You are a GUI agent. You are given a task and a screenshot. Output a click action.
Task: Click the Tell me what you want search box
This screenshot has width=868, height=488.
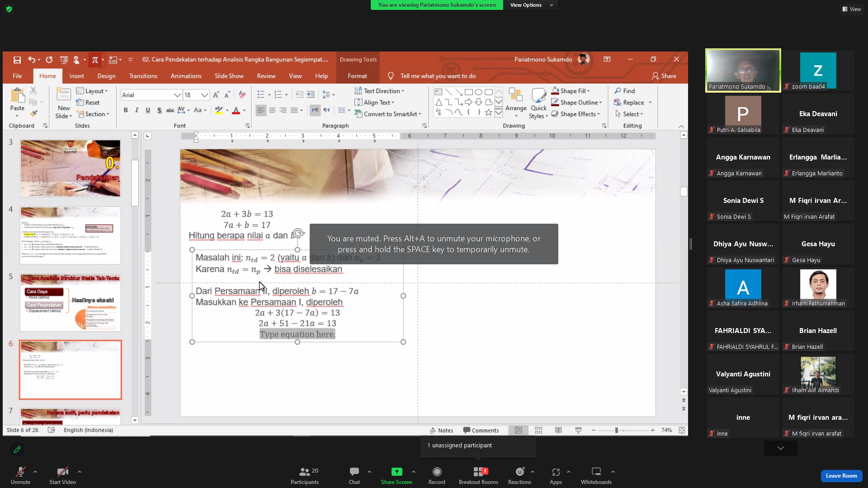click(x=438, y=76)
